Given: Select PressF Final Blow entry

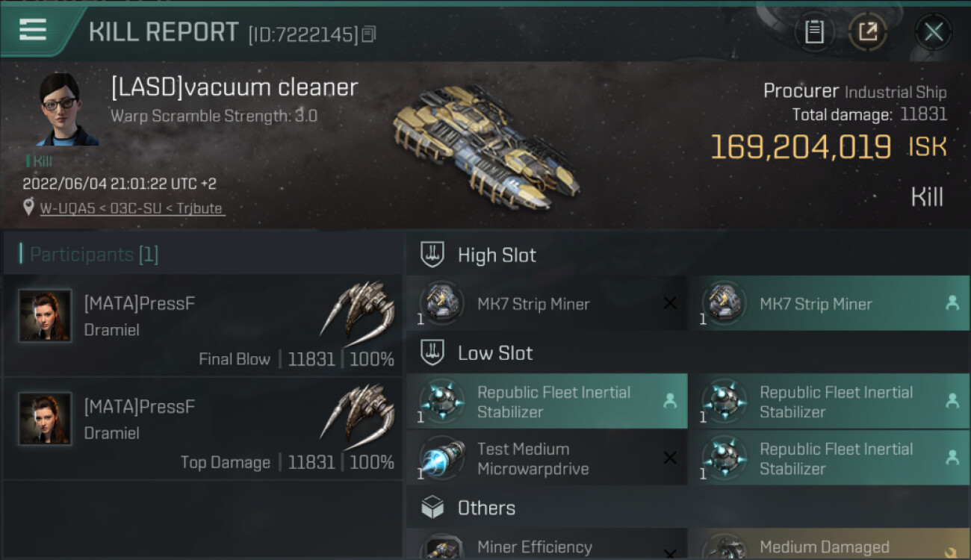Looking at the screenshot, I should [202, 326].
